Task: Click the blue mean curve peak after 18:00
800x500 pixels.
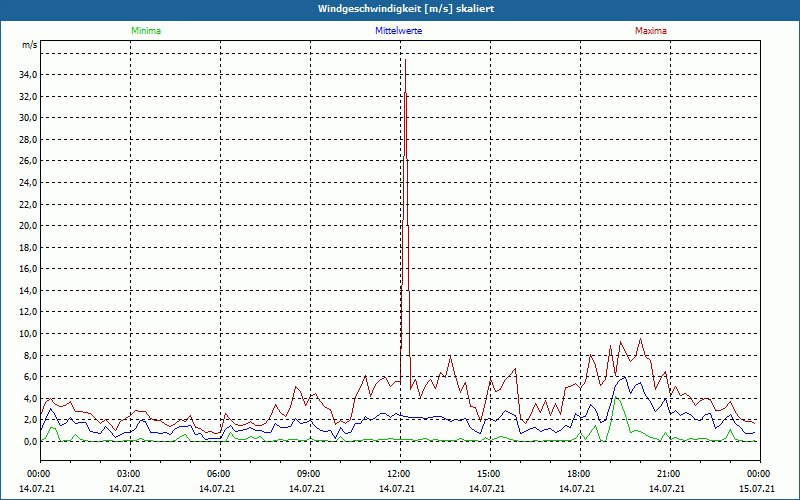Action: (624, 377)
